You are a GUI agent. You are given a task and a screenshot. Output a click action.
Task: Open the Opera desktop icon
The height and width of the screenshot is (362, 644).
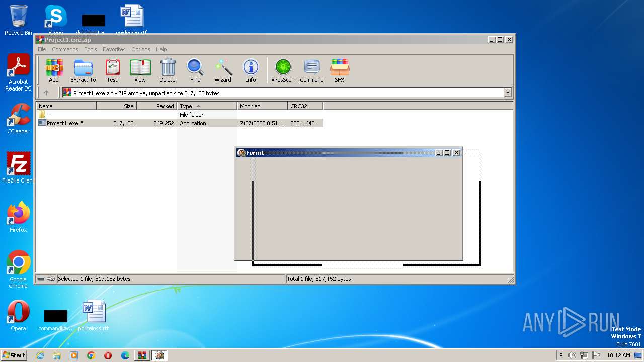coord(18,315)
